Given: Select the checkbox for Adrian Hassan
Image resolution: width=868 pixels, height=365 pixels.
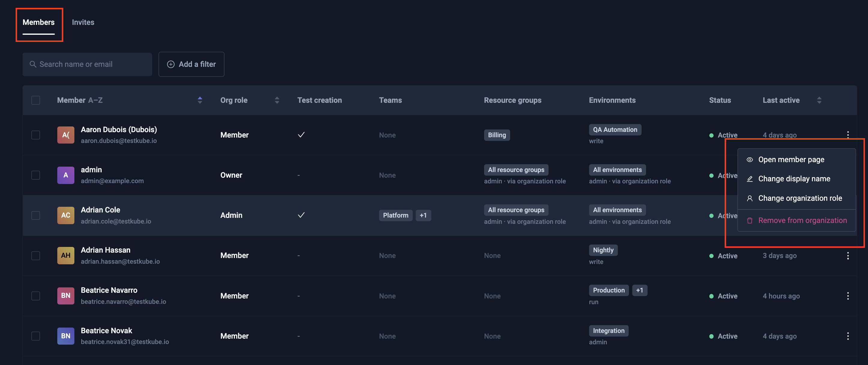Looking at the screenshot, I should [36, 256].
